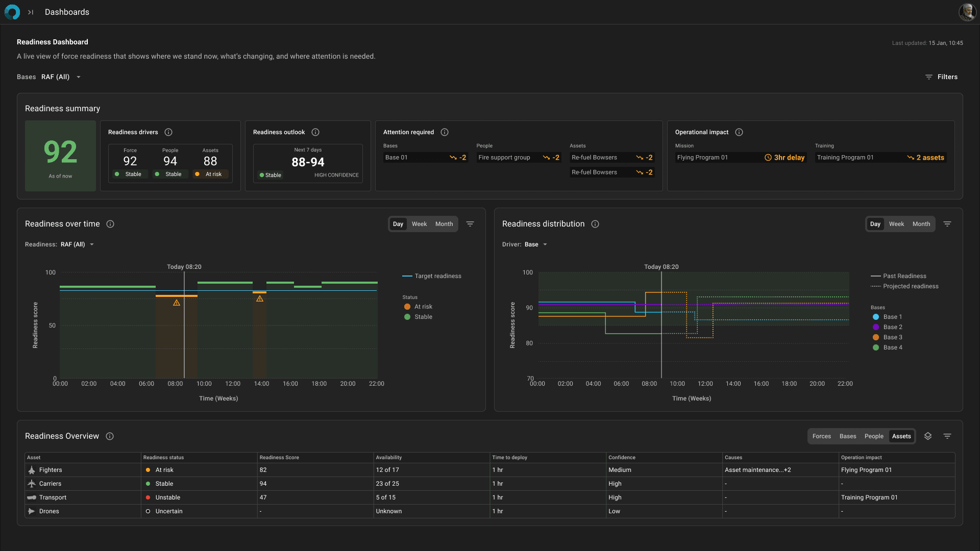Expand the sidebar with the collapse arrow icon
980x551 pixels.
31,12
